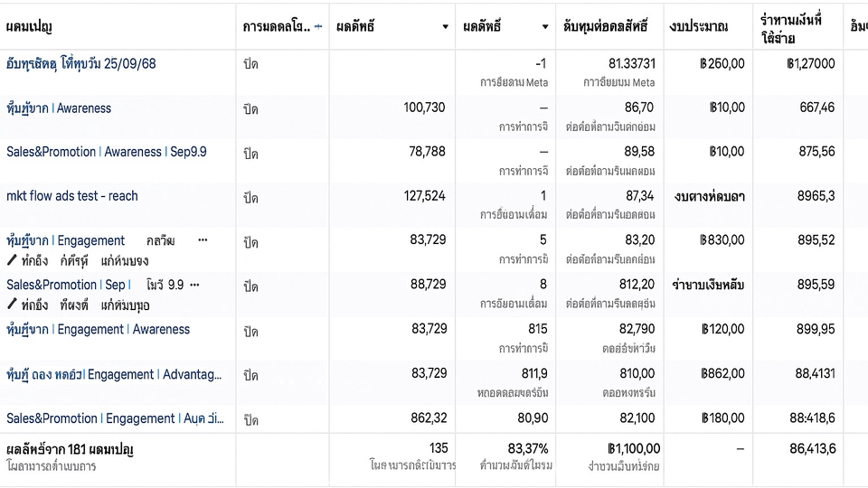The image size is (868, 488).
Task: Click the pencil edit icon under Sales&Promotion Sep row
Action: click(x=12, y=304)
